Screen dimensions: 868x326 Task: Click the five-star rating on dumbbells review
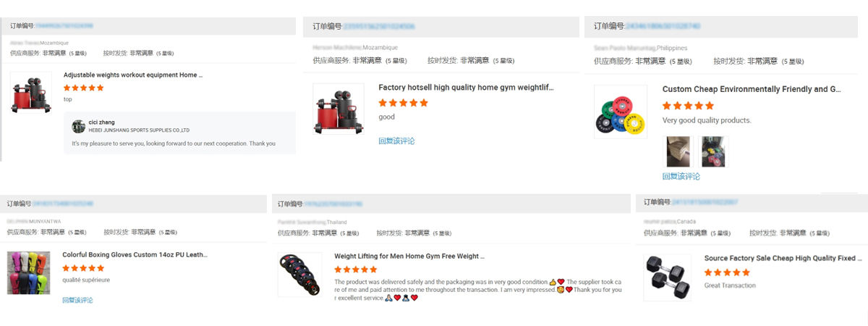click(x=727, y=272)
